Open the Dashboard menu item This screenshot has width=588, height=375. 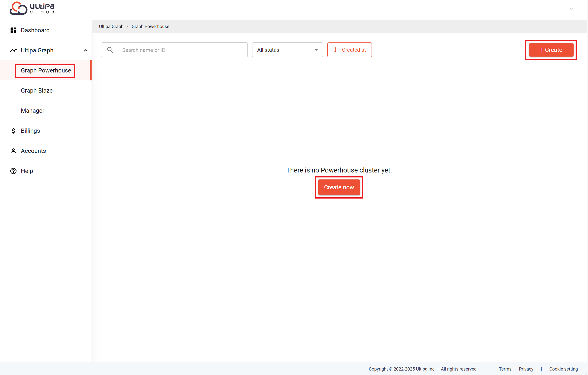tap(46, 30)
